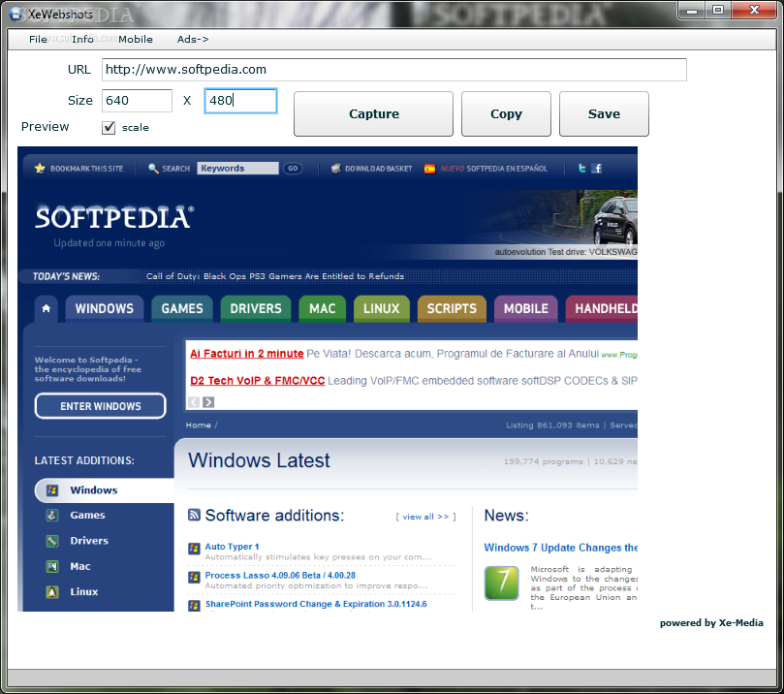Click the Windows icon in Latest Additions
Screen dimensions: 784x694
[x=52, y=490]
